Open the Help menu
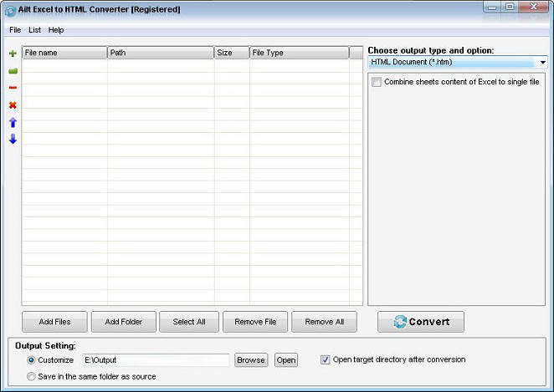 56,30
